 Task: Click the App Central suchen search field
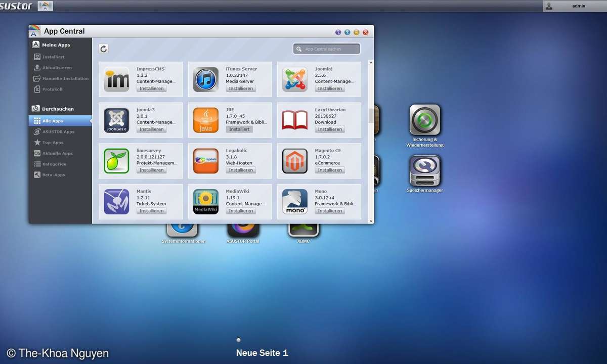[327, 49]
